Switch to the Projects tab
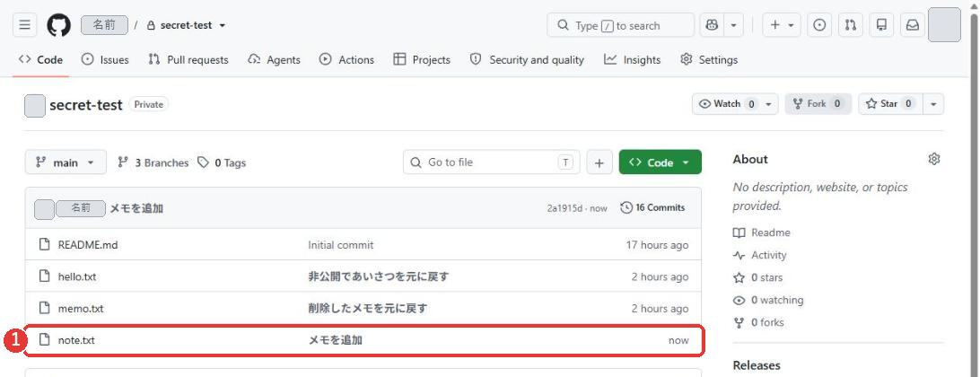The image size is (980, 377). [x=422, y=59]
